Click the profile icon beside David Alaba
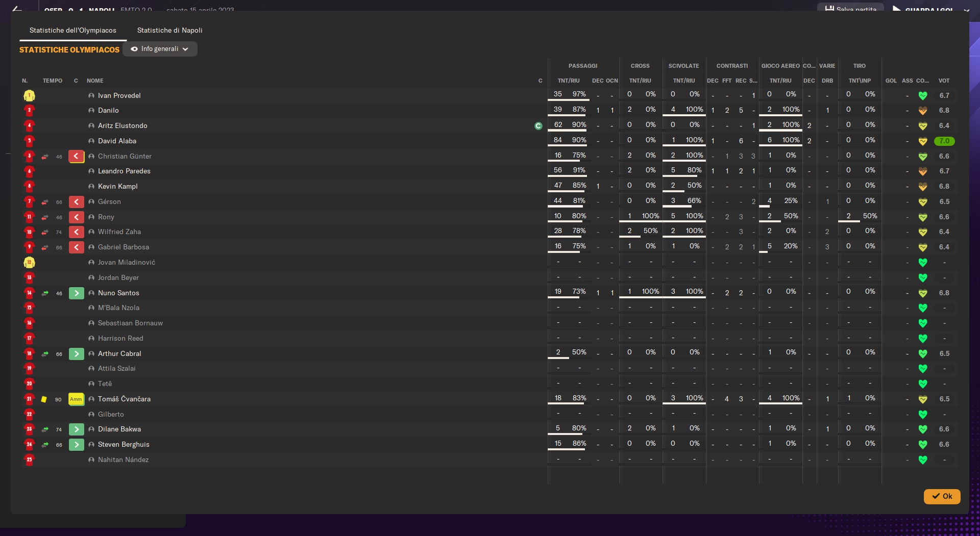The height and width of the screenshot is (536, 980). coord(91,141)
